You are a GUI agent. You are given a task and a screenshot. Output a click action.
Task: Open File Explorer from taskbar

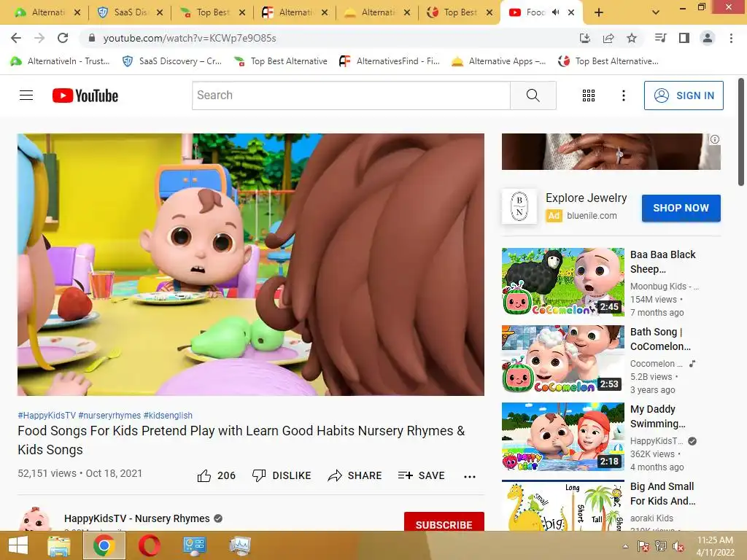pos(59,545)
